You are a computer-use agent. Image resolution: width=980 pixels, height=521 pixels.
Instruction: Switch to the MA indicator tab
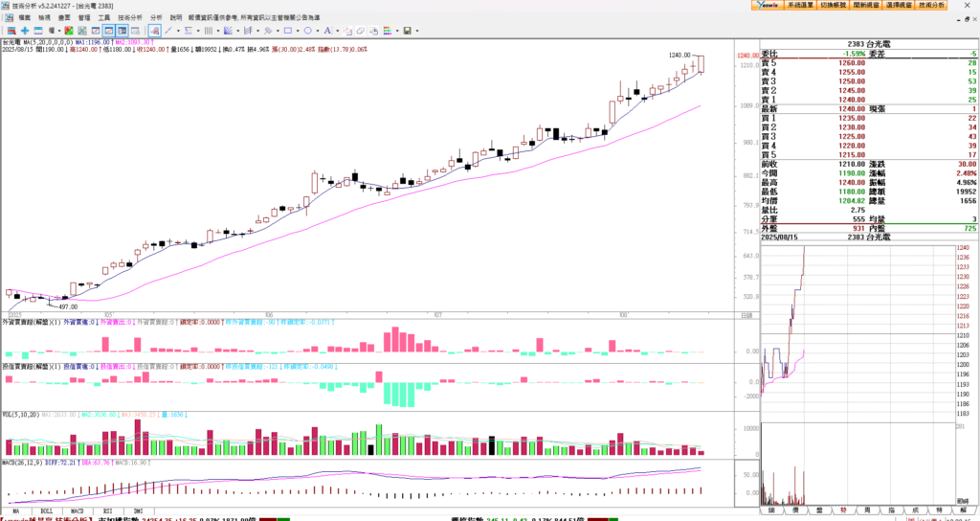pyautogui.click(x=15, y=511)
